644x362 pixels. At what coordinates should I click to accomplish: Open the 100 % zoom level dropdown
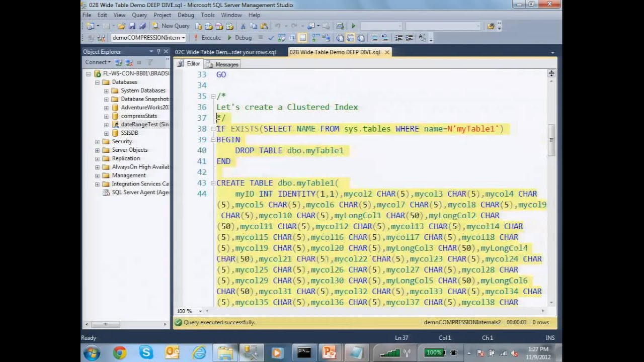click(x=200, y=311)
